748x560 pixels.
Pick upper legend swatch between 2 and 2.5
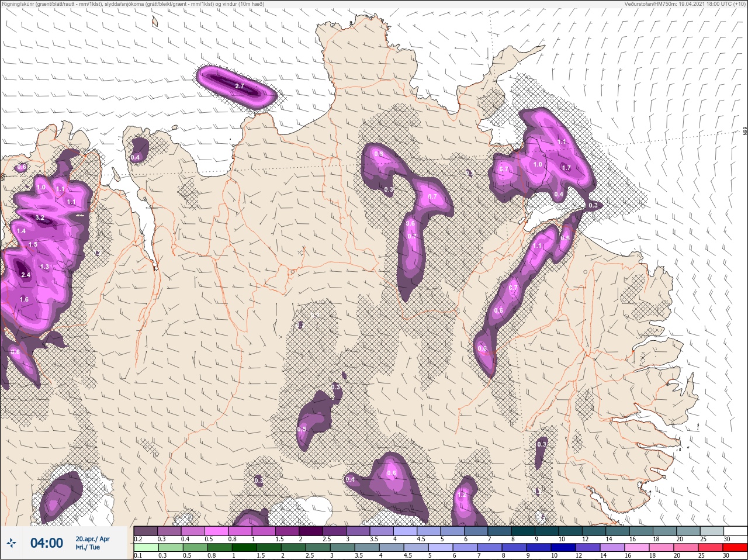(311, 531)
